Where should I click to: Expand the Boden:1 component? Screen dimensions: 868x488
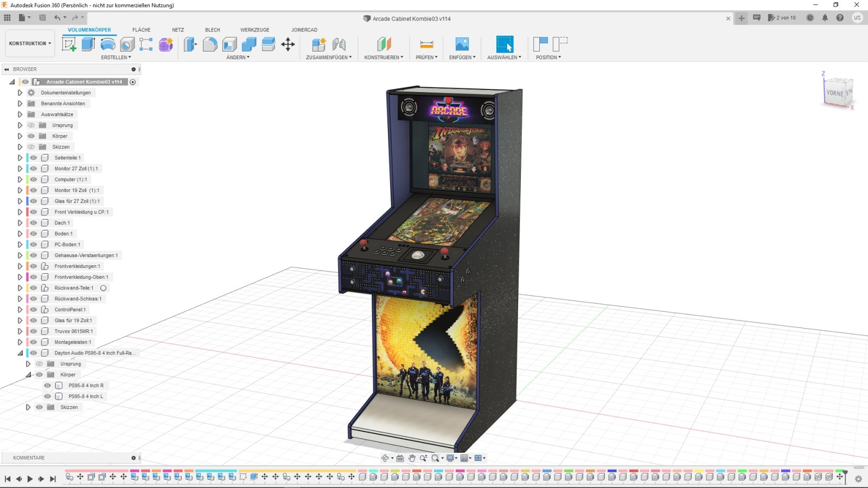[20, 234]
